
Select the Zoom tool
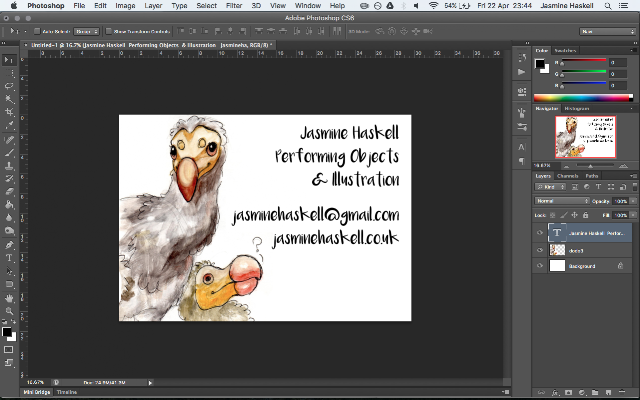[9, 311]
